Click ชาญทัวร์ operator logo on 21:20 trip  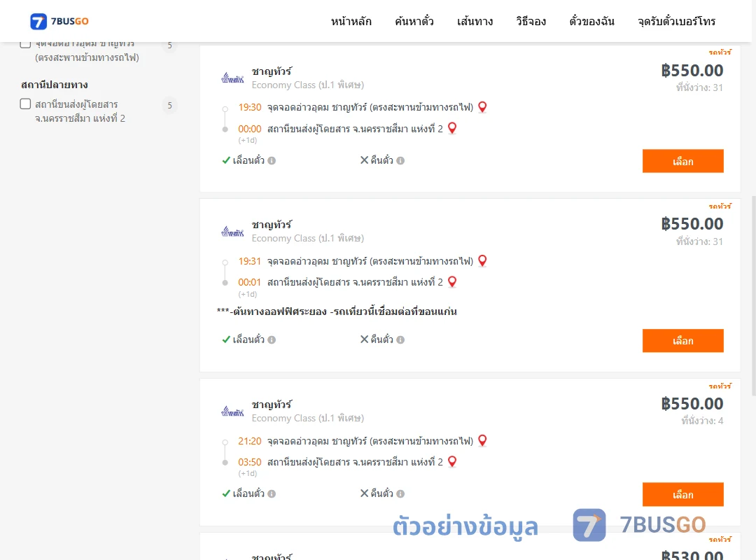click(232, 412)
